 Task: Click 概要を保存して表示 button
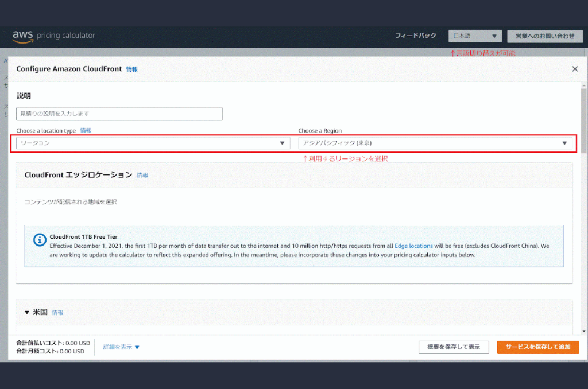pos(454,347)
